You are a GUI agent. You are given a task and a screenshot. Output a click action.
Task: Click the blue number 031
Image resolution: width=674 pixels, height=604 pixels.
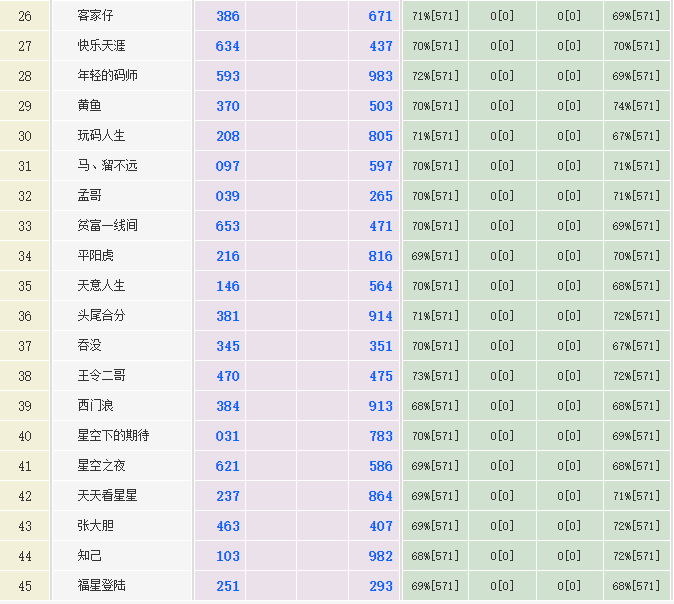pos(228,436)
